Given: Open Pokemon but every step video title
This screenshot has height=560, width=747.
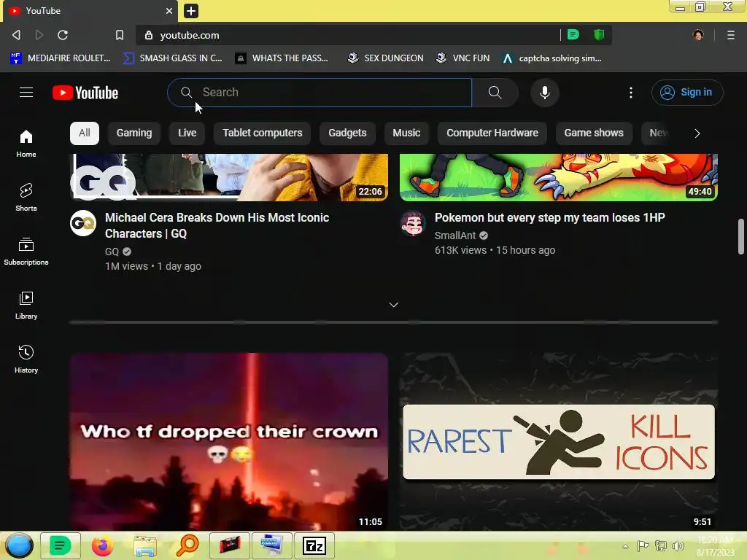Looking at the screenshot, I should [x=550, y=217].
